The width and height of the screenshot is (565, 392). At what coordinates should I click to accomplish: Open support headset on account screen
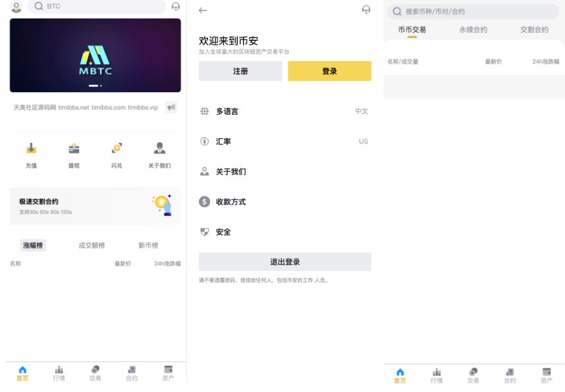(366, 9)
